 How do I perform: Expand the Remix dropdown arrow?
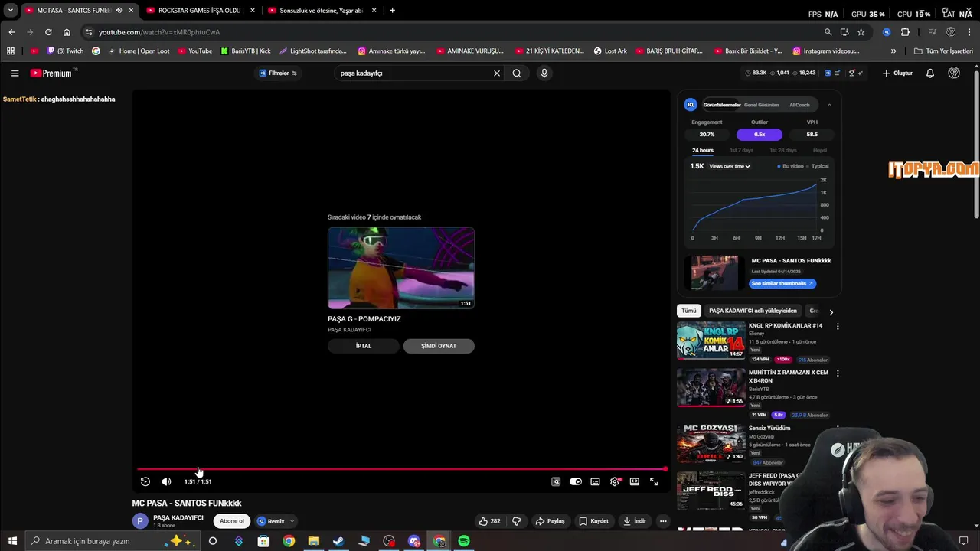pos(292,521)
